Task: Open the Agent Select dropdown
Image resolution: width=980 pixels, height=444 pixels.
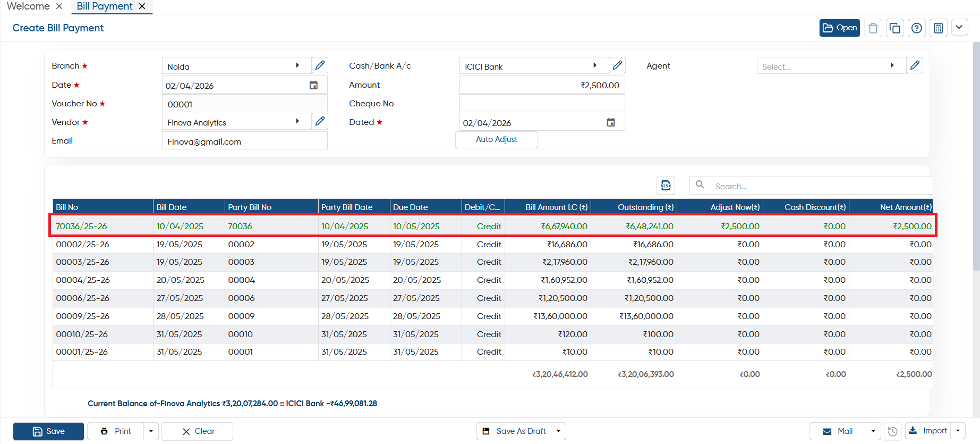Action: 831,65
